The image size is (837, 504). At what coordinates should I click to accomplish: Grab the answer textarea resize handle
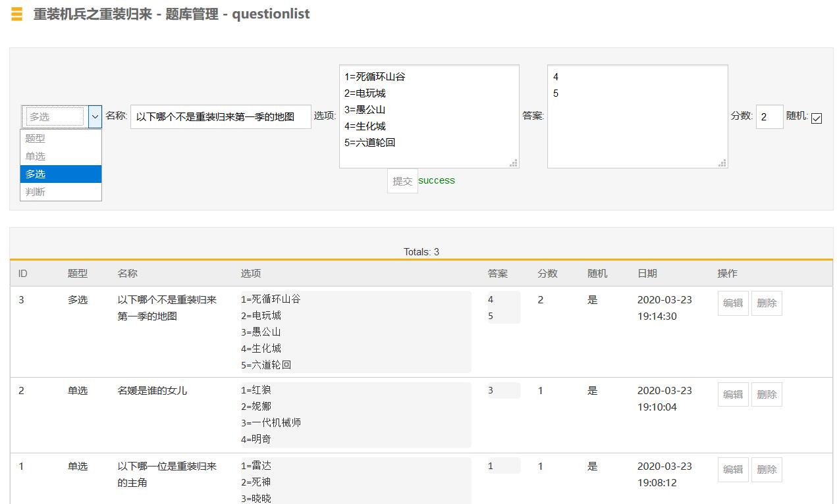(722, 163)
